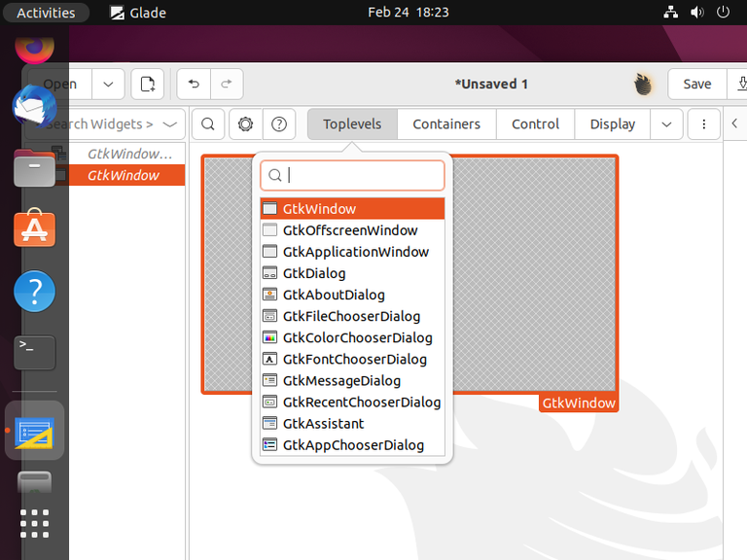Click the Open button
The image size is (747, 560).
[x=60, y=85]
